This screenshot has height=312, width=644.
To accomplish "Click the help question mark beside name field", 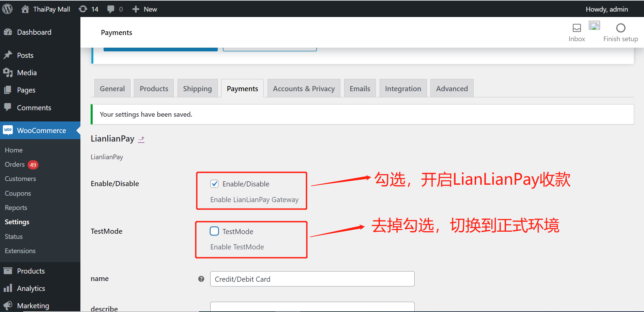I will click(201, 279).
